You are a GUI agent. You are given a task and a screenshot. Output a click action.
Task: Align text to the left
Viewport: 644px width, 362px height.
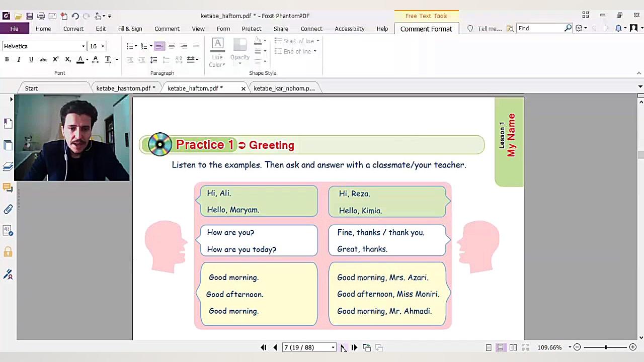pos(159,46)
